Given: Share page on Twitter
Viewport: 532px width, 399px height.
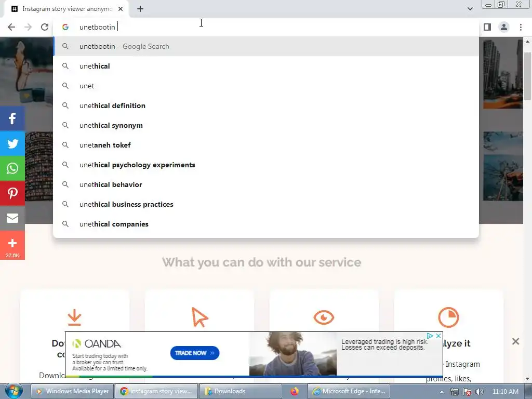Looking at the screenshot, I should point(12,143).
